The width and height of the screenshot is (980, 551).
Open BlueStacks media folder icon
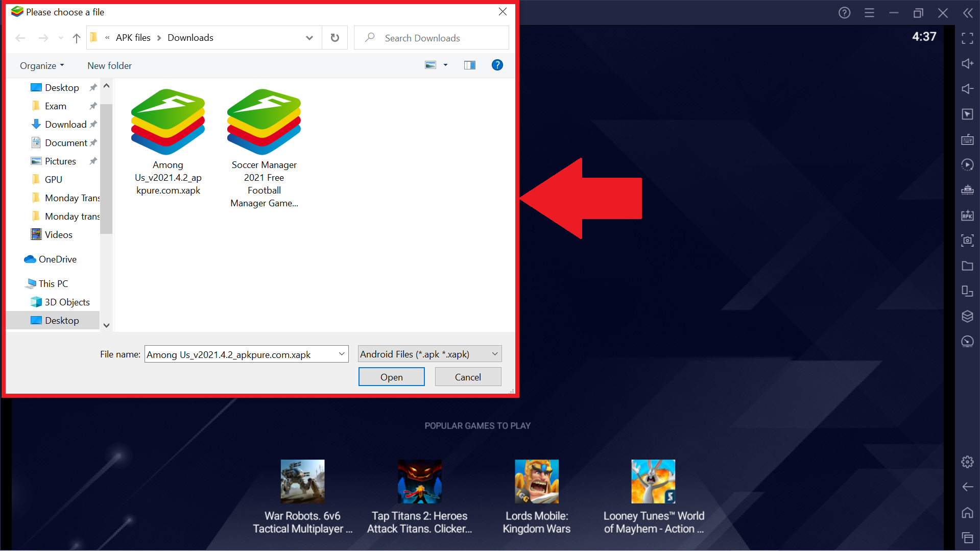pyautogui.click(x=967, y=266)
